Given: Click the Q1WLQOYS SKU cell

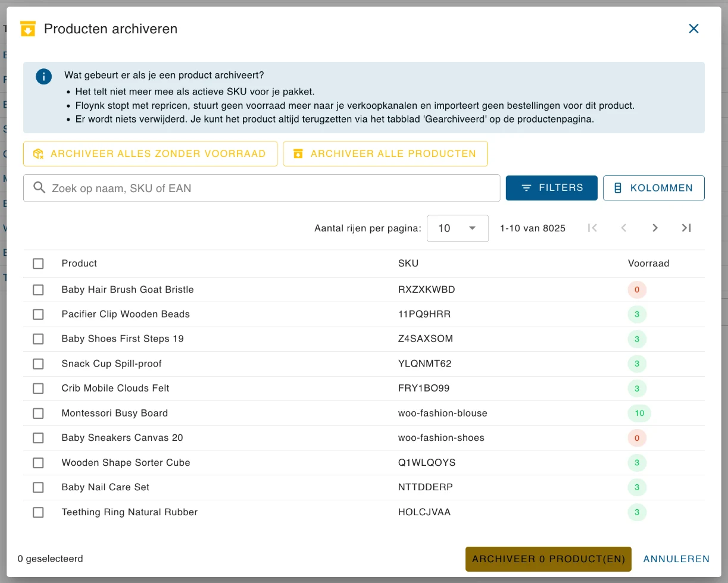Looking at the screenshot, I should [427, 463].
